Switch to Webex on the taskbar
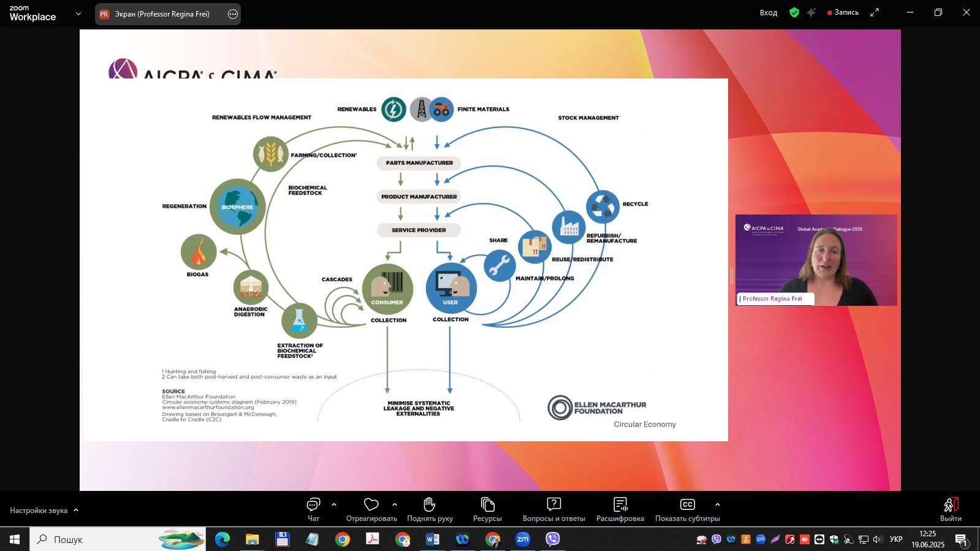The image size is (980, 551). 462,539
